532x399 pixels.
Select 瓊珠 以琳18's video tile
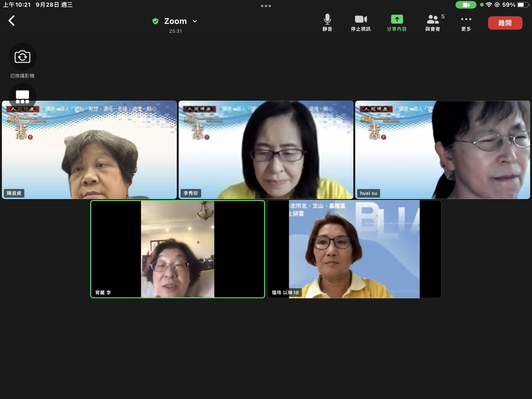coord(354,249)
